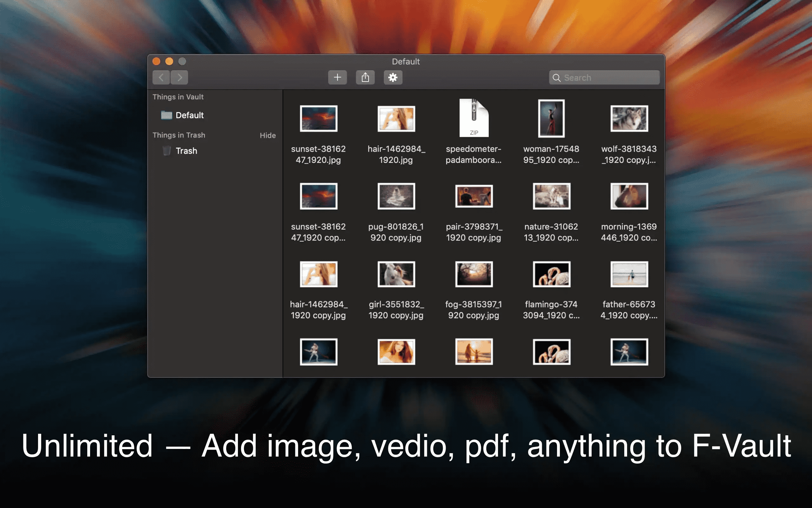Select sunset-3816247_1920.jpg thumbnail
Viewport: 812px width, 508px height.
[318, 118]
